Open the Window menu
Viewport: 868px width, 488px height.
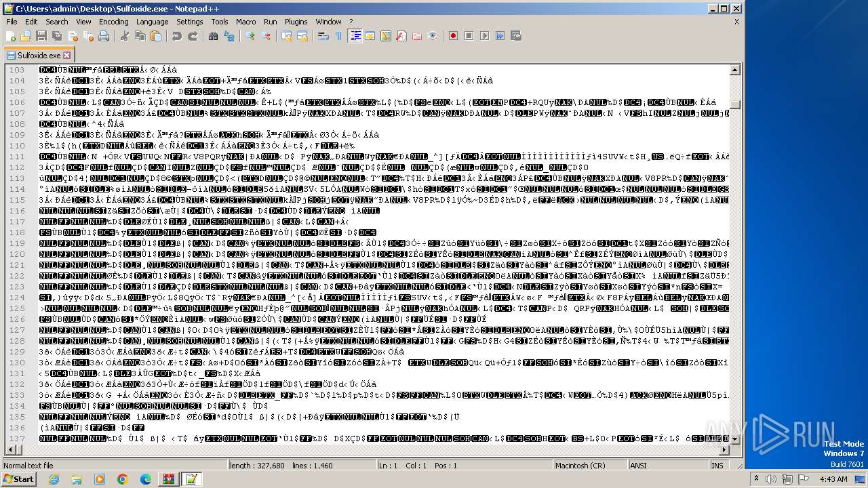329,22
